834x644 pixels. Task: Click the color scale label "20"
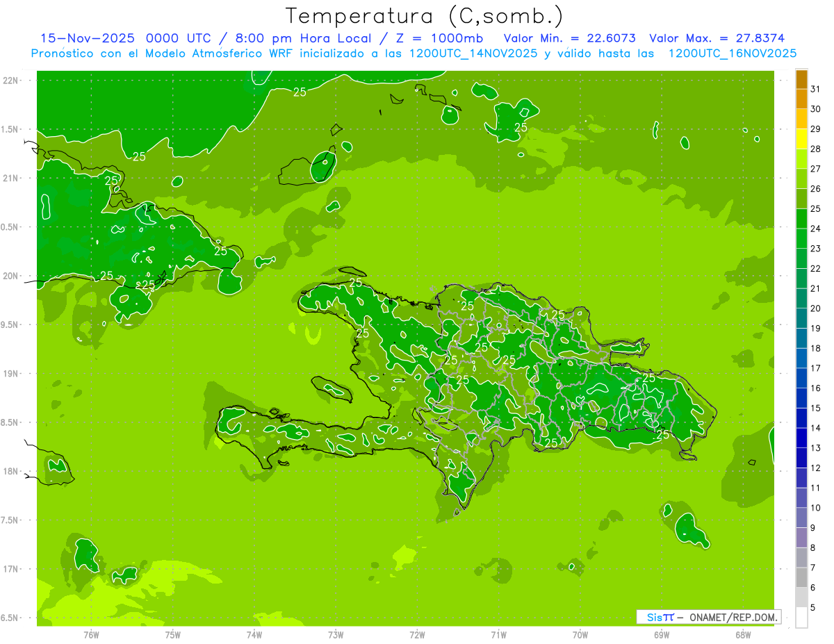coord(815,308)
